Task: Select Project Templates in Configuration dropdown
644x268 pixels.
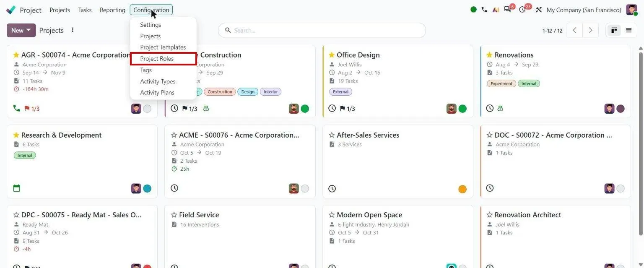Action: click(164, 47)
